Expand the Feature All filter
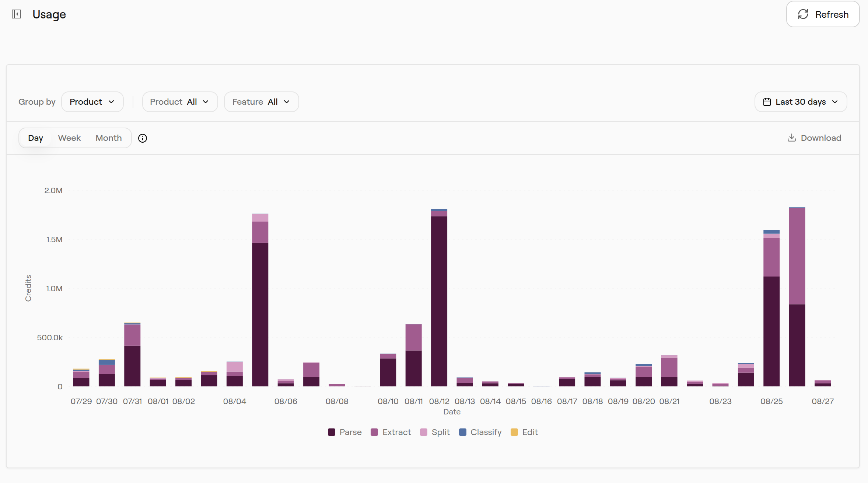868x483 pixels. coord(261,102)
